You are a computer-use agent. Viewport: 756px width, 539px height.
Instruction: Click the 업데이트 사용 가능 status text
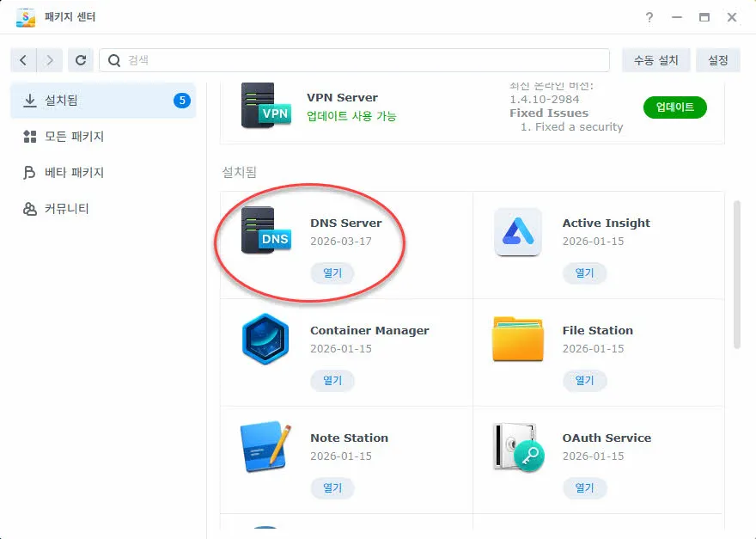point(351,116)
